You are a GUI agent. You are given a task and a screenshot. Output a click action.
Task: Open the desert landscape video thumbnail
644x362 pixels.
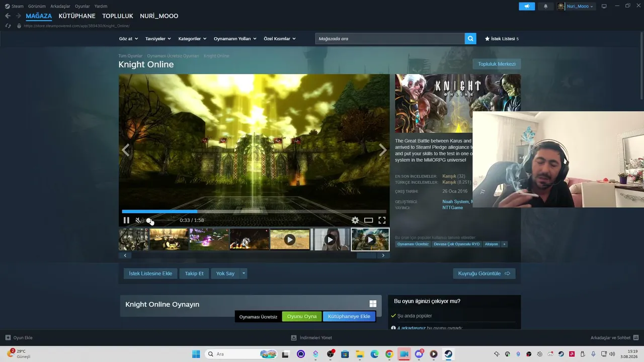(290, 239)
